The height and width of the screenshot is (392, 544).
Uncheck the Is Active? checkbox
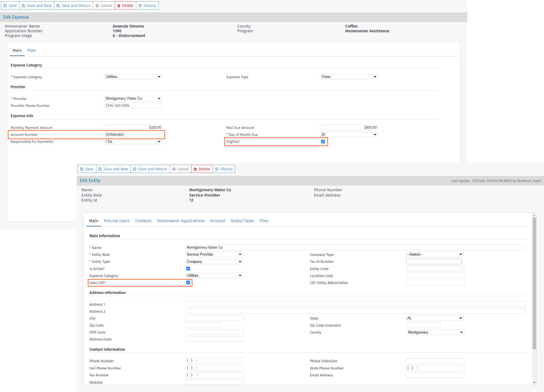pos(188,268)
